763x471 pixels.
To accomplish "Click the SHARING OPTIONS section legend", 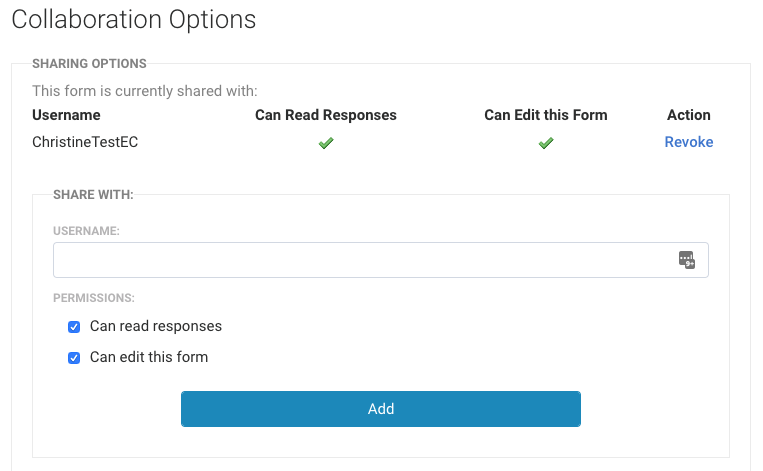I will (89, 64).
